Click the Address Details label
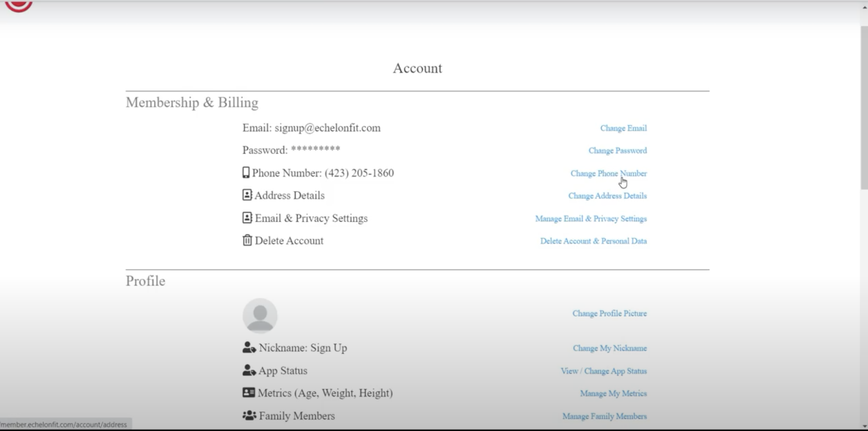Screen dimensions: 868x431 (289, 195)
